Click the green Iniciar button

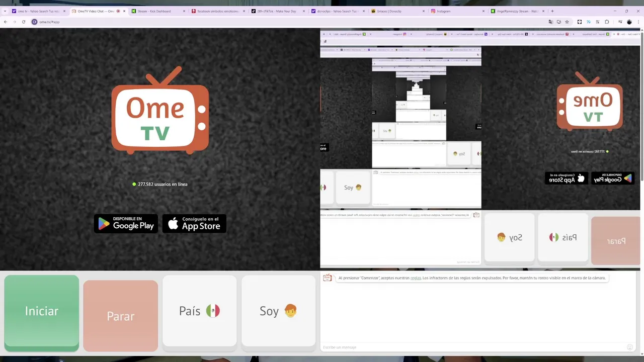pos(42,312)
